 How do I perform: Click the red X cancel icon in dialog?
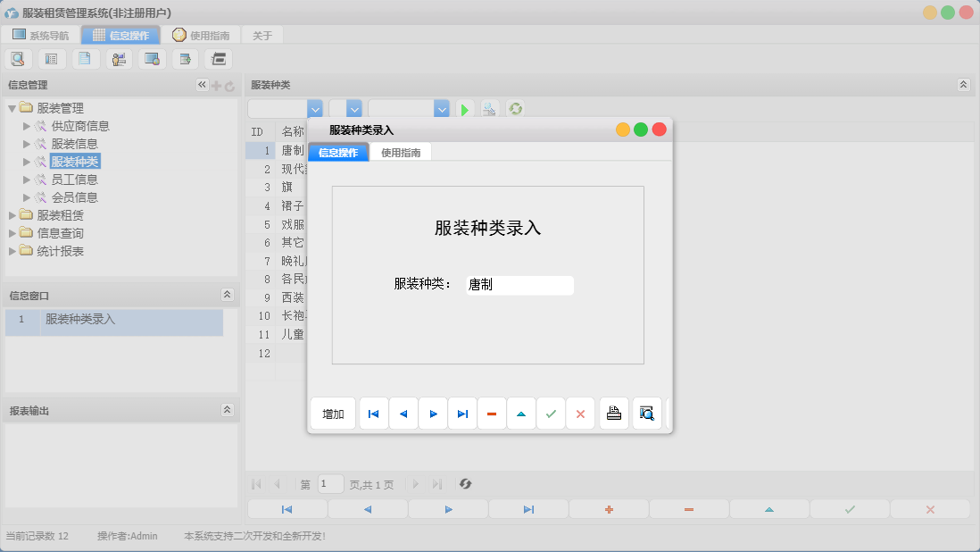[580, 414]
